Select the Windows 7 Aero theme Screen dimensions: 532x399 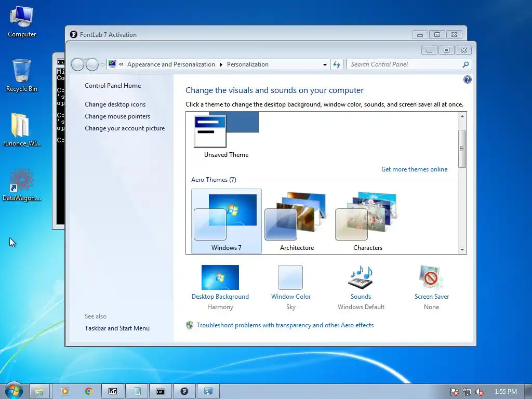(x=227, y=221)
